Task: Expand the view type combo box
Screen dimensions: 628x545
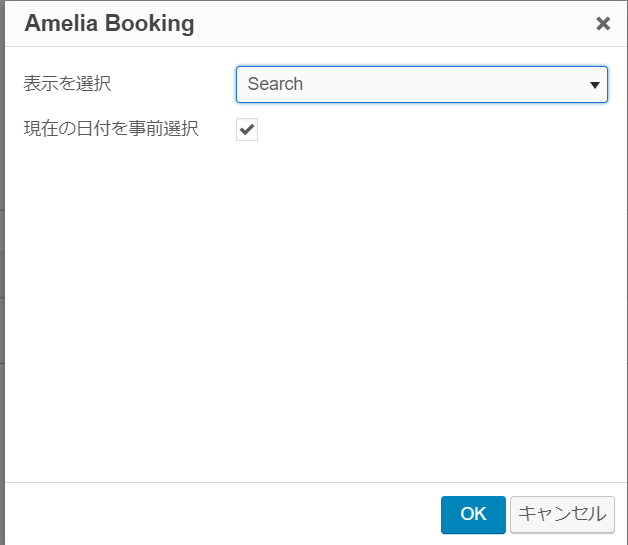Action: (422, 84)
